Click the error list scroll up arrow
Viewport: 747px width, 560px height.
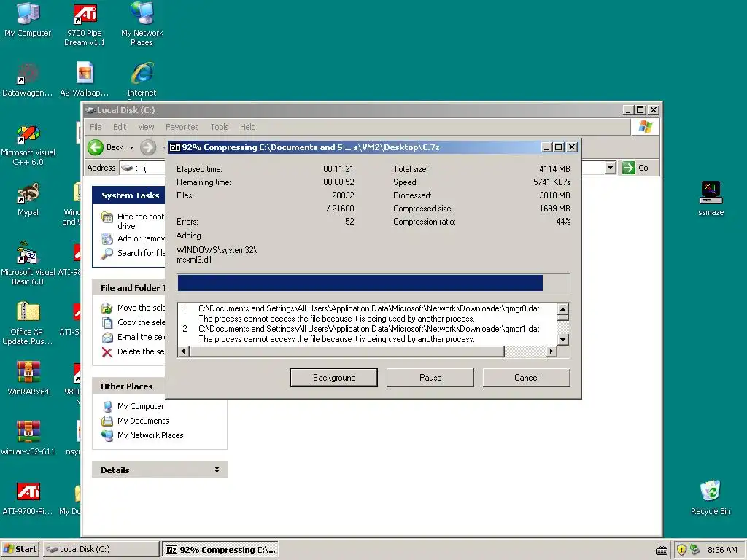pos(562,309)
